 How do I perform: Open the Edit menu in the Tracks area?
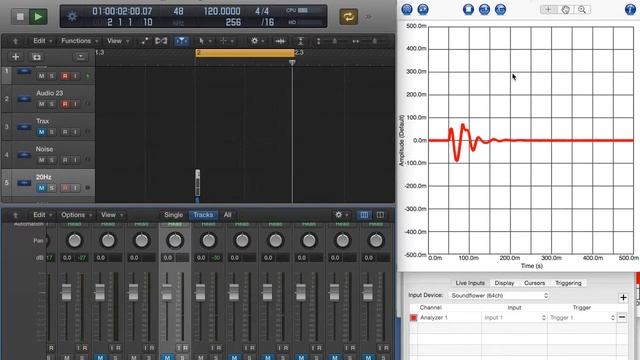[x=42, y=41]
